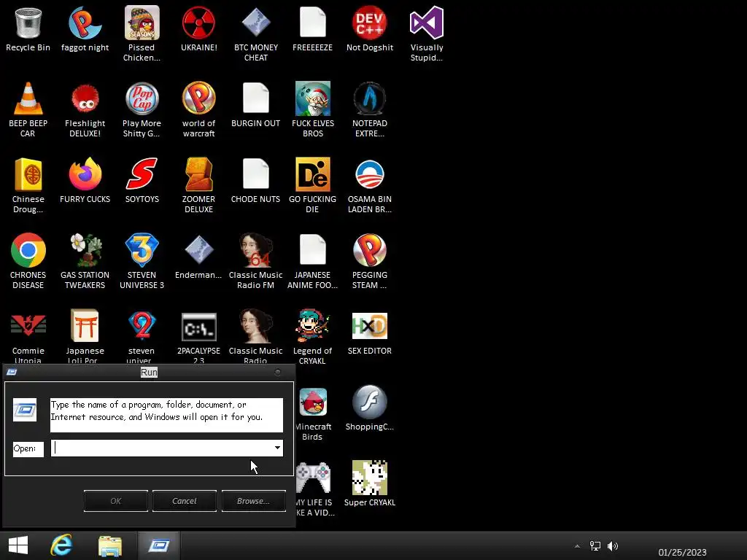Open the ZOOMER DELUXE icon
This screenshot has height=560, width=747.
point(198,174)
